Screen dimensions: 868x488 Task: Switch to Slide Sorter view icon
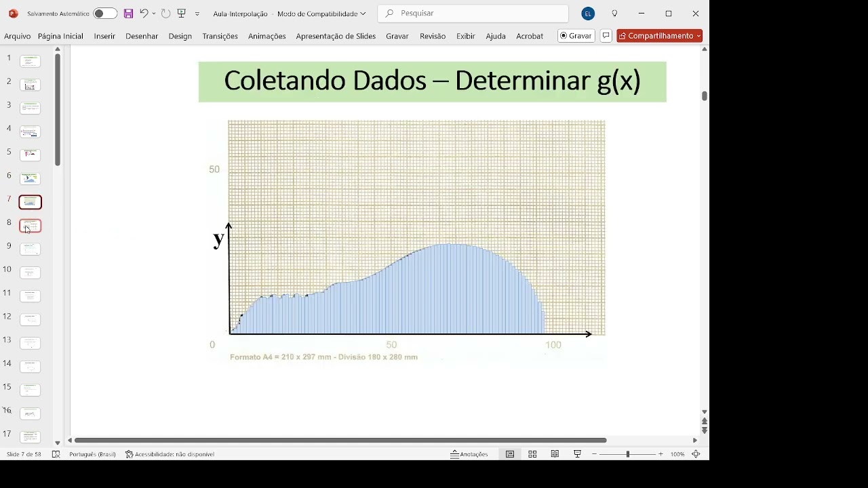[532, 454]
